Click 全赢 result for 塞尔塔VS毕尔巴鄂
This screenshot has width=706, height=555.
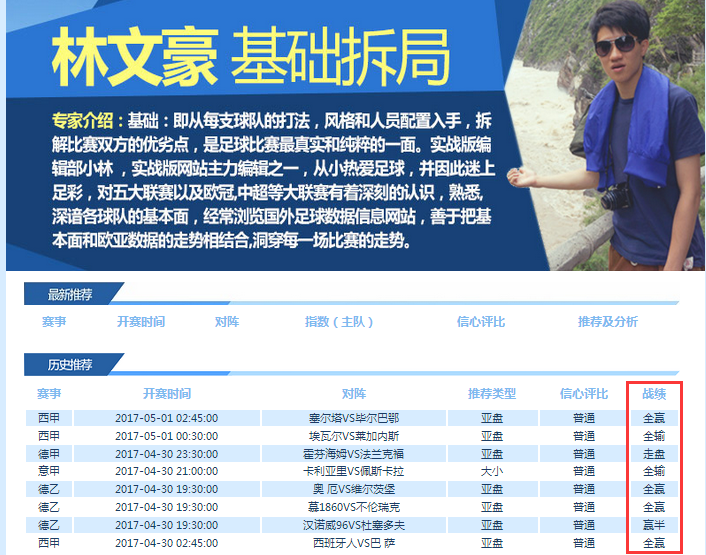(654, 418)
